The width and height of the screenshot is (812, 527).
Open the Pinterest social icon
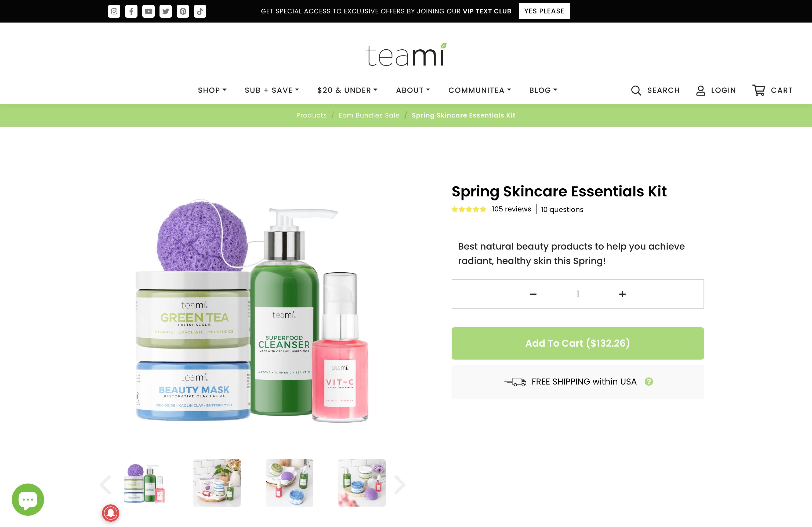tap(183, 11)
